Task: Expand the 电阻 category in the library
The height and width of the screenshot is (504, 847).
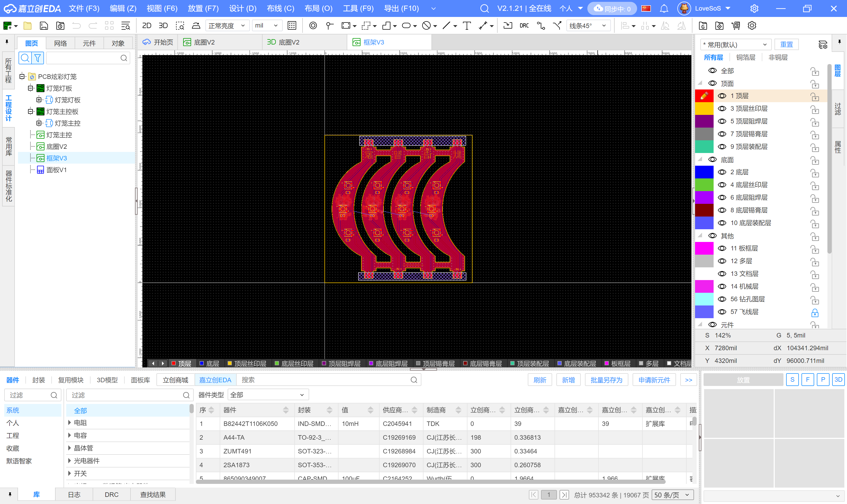Action: point(70,422)
